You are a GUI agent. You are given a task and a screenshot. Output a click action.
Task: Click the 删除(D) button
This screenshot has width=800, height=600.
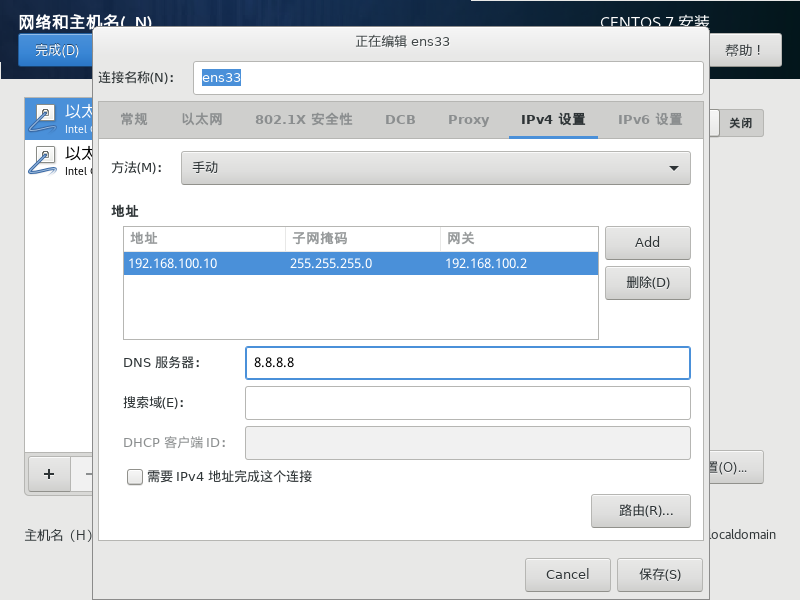point(647,283)
